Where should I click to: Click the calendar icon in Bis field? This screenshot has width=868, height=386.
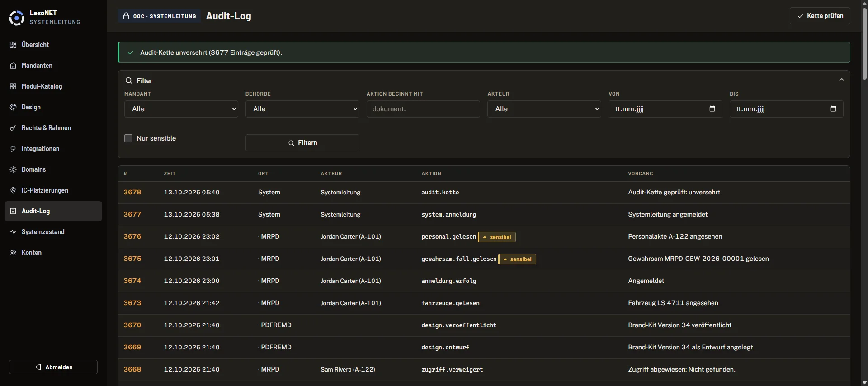833,109
